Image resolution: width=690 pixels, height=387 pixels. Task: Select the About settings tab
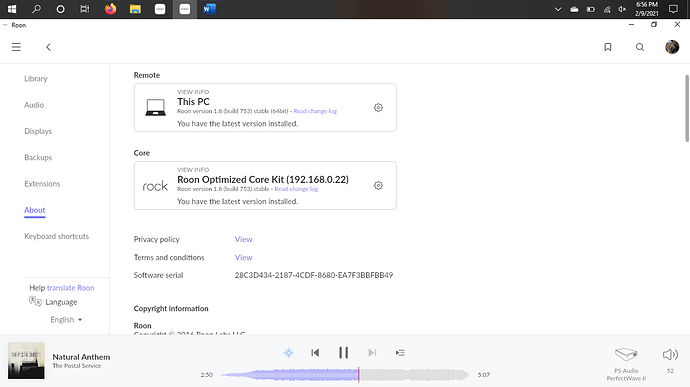[34, 210]
